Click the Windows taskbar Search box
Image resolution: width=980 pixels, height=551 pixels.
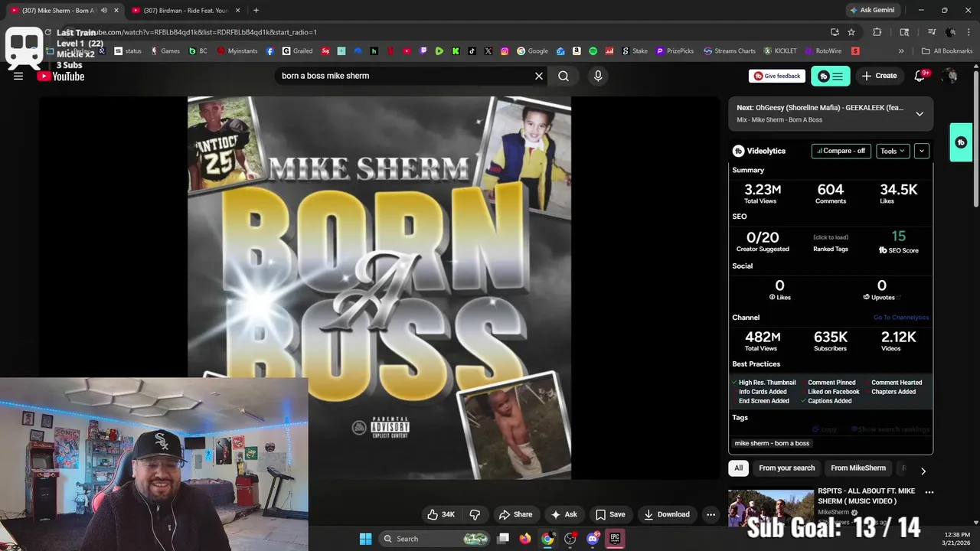[x=436, y=539]
